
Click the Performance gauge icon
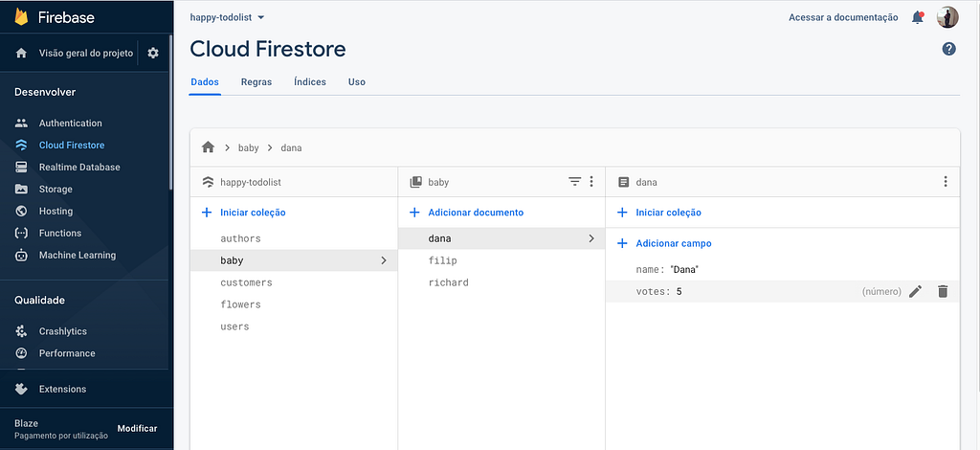pos(21,353)
